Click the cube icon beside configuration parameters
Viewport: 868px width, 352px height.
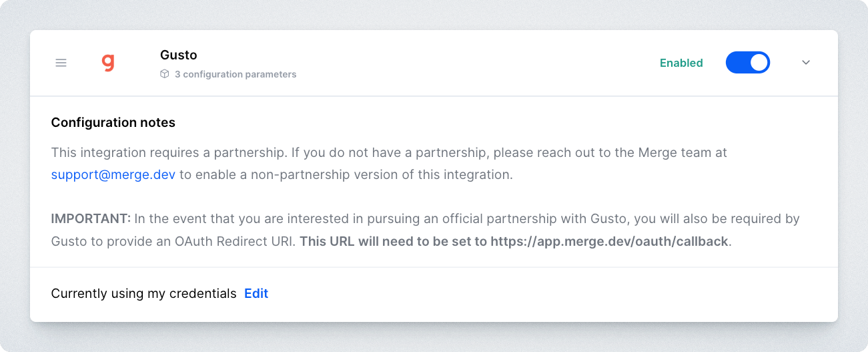point(165,74)
